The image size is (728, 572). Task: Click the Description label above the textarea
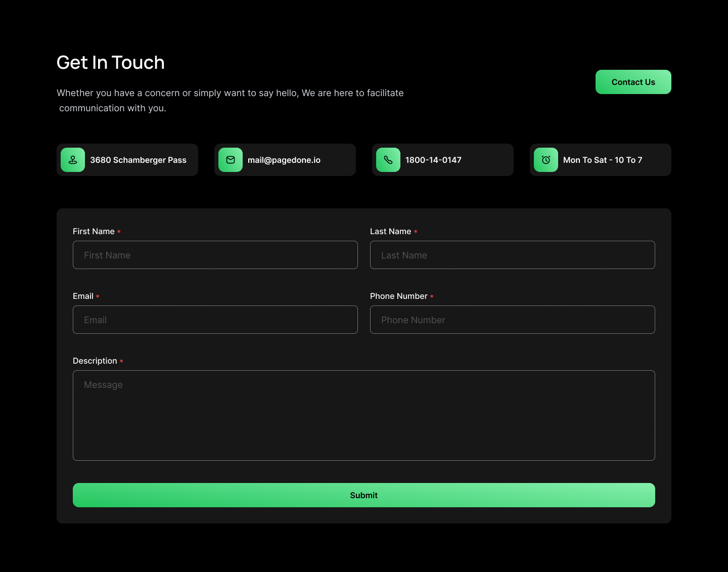coord(95,361)
